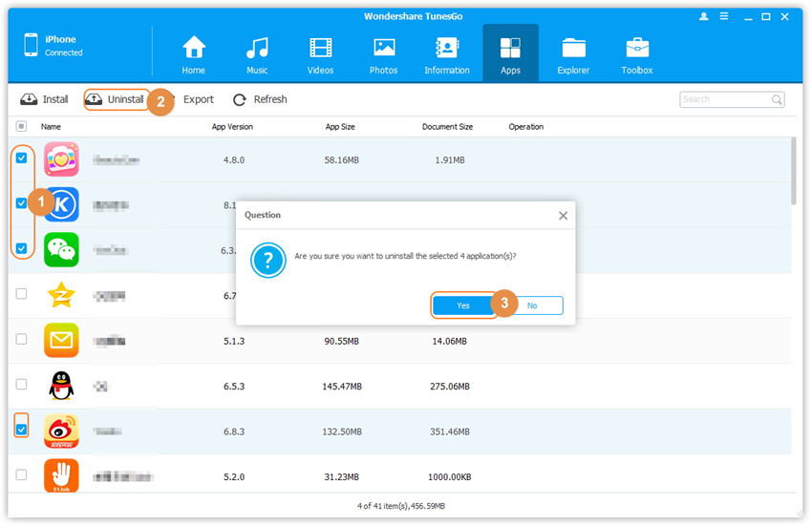Click the user account icon in title bar
Screen dimensions: 812x526
(704, 16)
